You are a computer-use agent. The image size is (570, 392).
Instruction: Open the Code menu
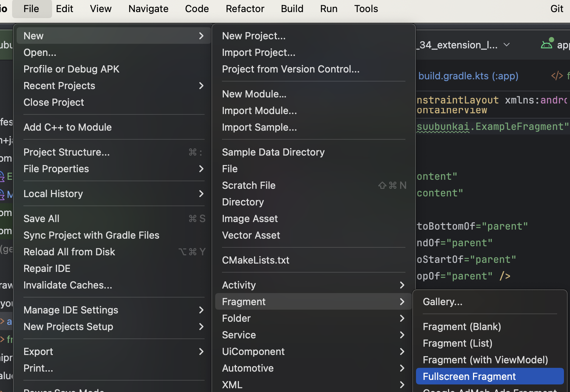[x=197, y=9]
